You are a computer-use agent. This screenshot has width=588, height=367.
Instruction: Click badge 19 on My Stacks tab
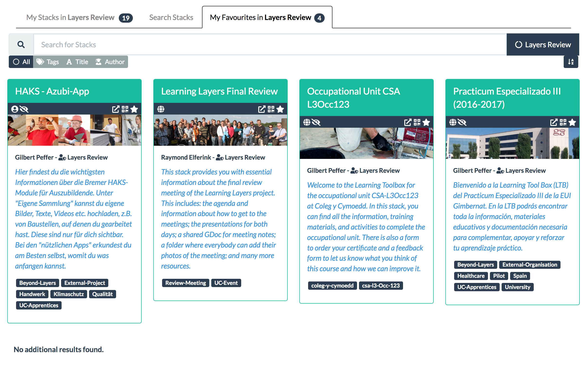click(x=126, y=18)
